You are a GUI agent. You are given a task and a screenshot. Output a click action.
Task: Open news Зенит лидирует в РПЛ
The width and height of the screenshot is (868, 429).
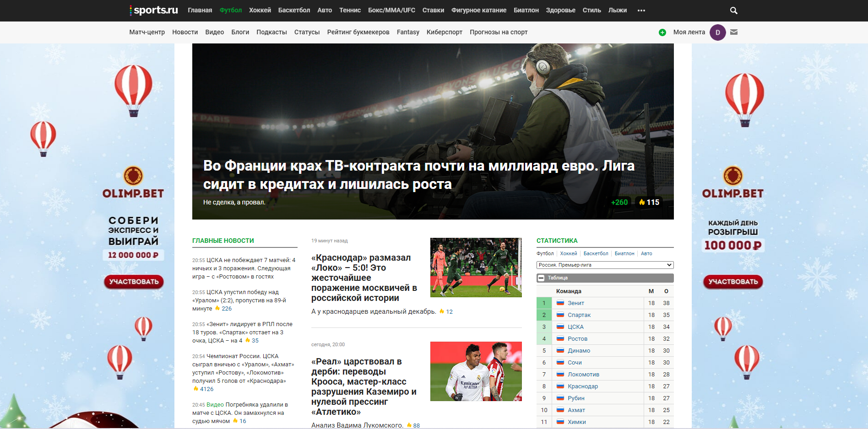pos(243,332)
